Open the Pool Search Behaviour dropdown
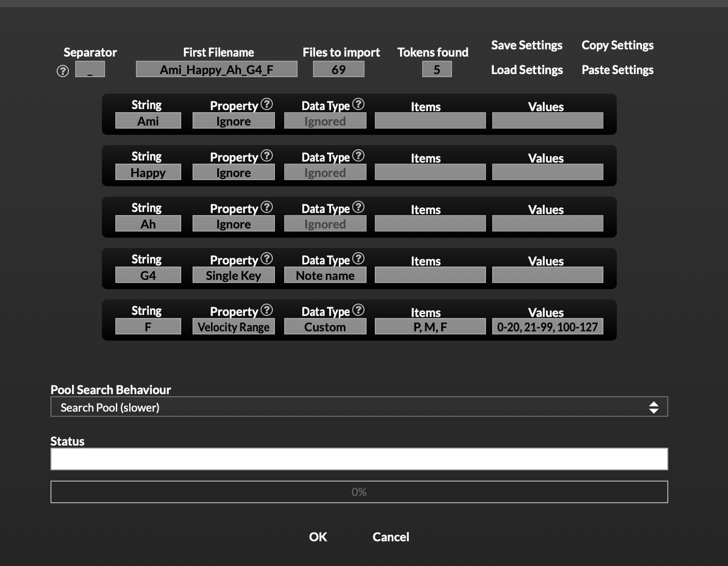 pos(359,406)
